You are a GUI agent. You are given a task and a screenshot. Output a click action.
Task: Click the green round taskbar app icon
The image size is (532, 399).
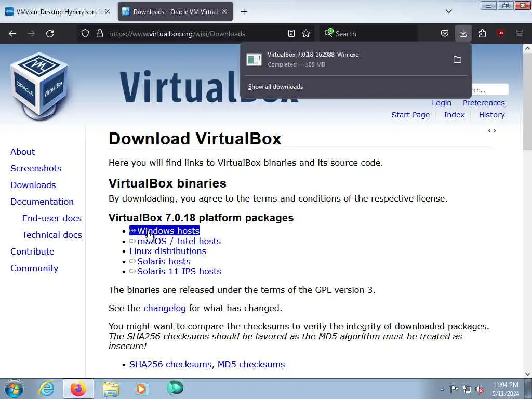click(175, 388)
